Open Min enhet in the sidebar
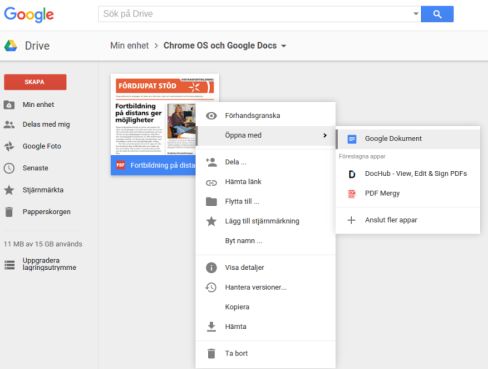The width and height of the screenshot is (488, 369). [x=38, y=105]
